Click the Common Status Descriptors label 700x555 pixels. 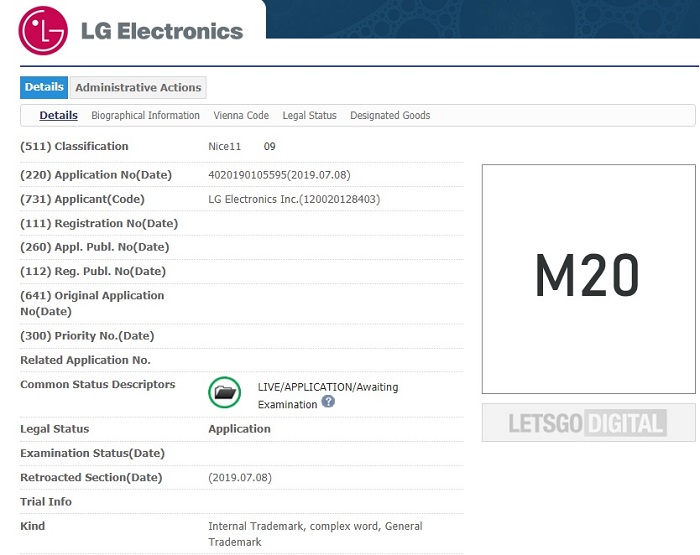(98, 384)
